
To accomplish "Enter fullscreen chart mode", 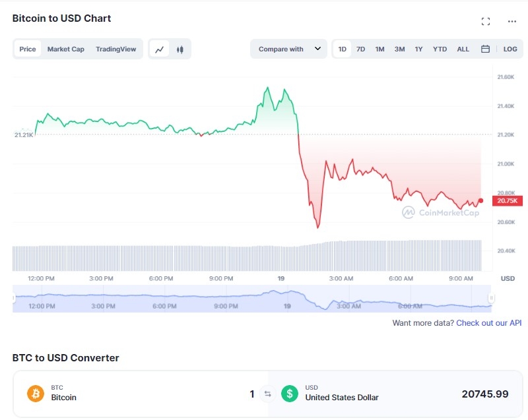I will click(x=486, y=22).
